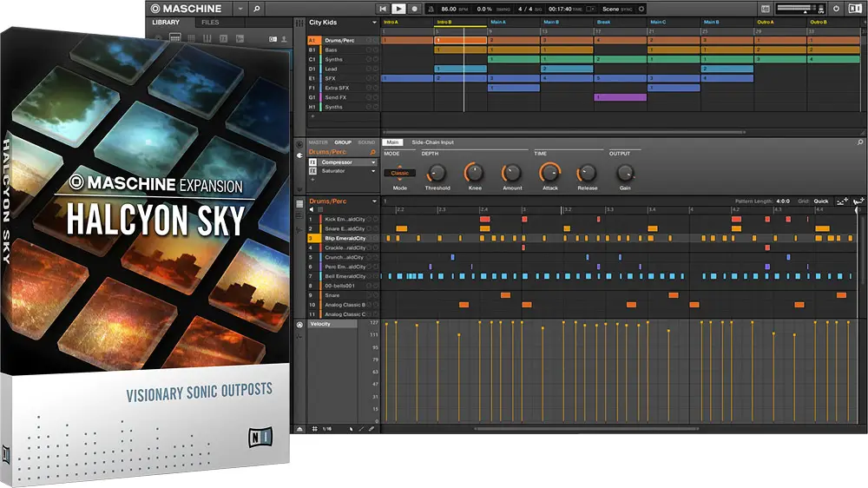This screenshot has width=868, height=488.
Task: Select the Send FX group G1
Action: coord(343,97)
